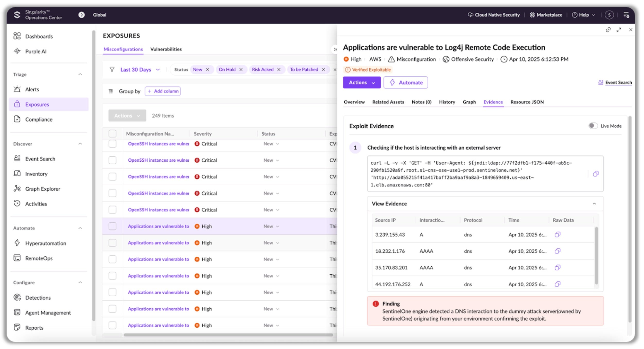The width and height of the screenshot is (644, 349).
Task: Copy raw data for source IP 3.239.155.43
Action: [x=557, y=234]
